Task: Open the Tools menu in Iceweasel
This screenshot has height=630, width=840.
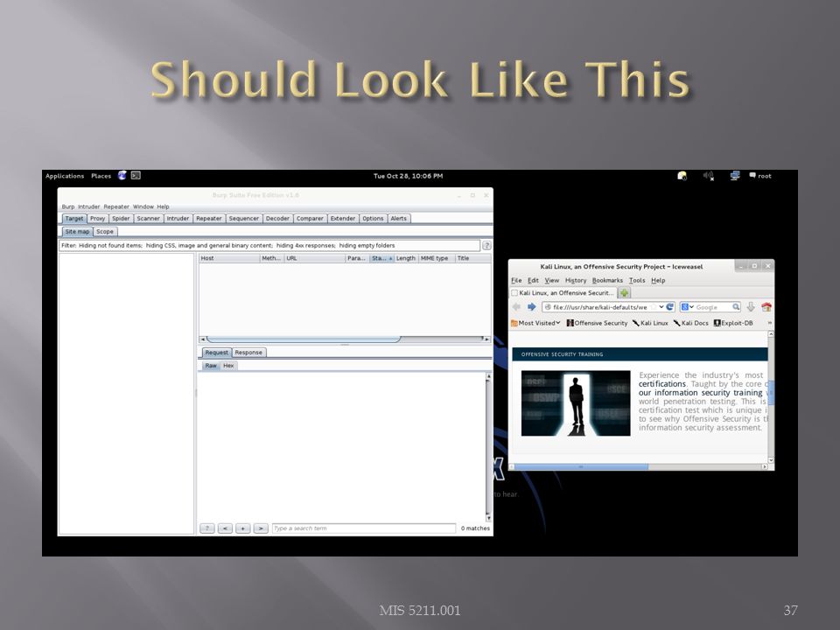Action: tap(637, 280)
